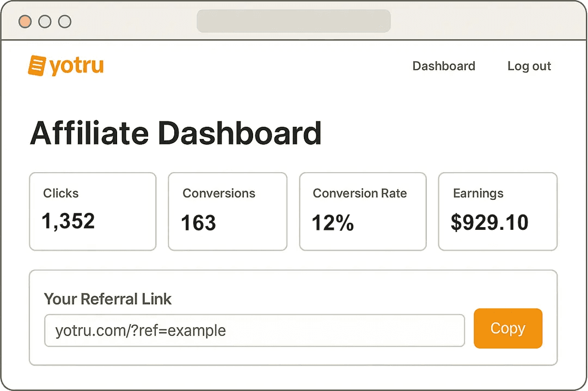The width and height of the screenshot is (588, 391).
Task: Click the Your Referral Link label
Action: (x=107, y=299)
